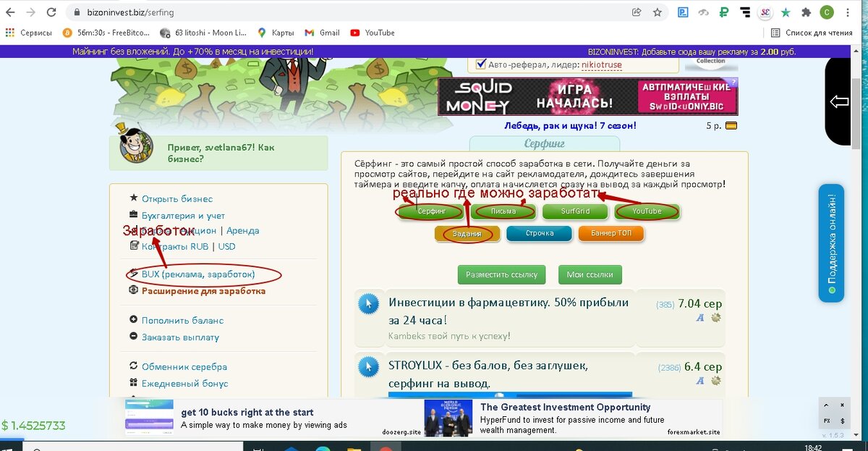Click the exchange icon beside Обменник серебра

(133, 366)
